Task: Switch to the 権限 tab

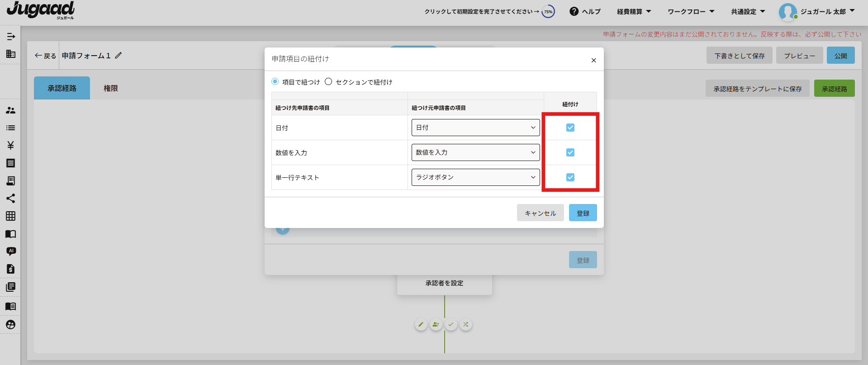Action: (x=111, y=88)
